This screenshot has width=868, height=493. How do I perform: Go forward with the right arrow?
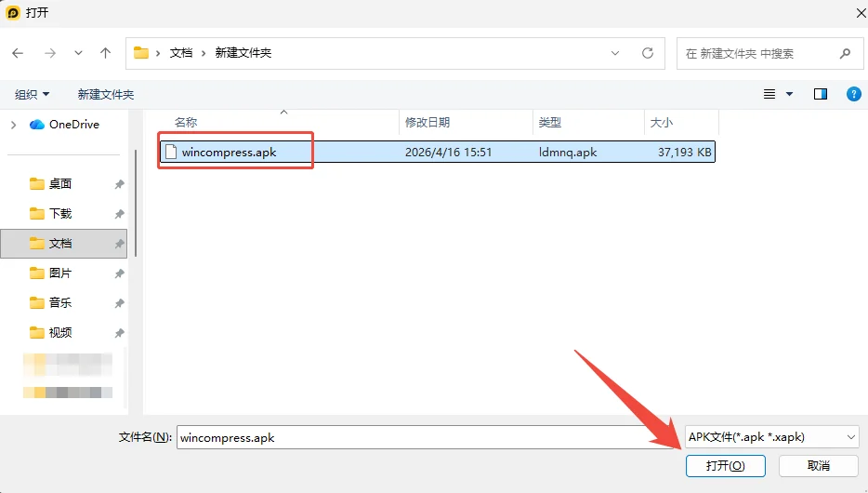(50, 53)
